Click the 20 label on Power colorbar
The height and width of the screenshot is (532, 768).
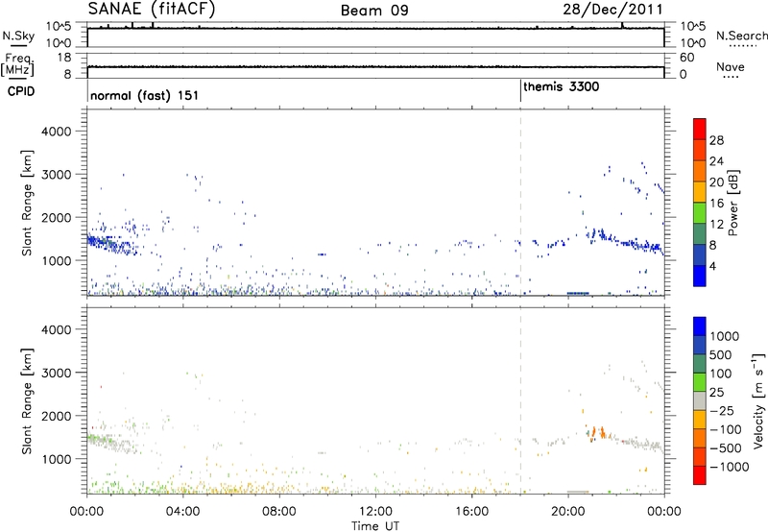pyautogui.click(x=716, y=182)
